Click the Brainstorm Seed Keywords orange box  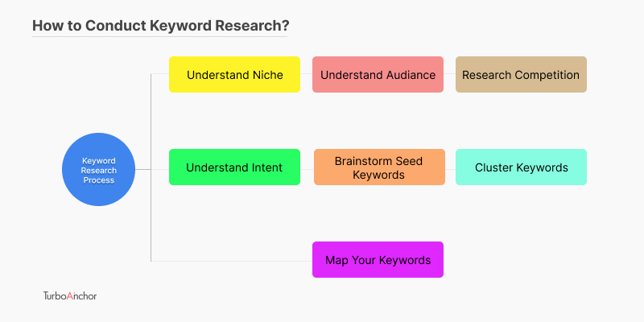point(379,167)
